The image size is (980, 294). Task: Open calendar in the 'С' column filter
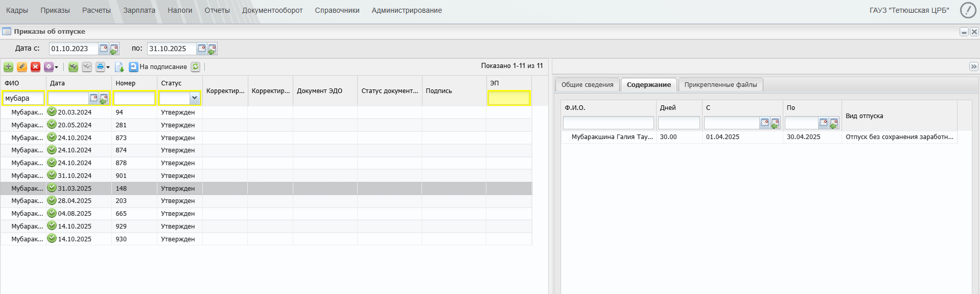(765, 123)
